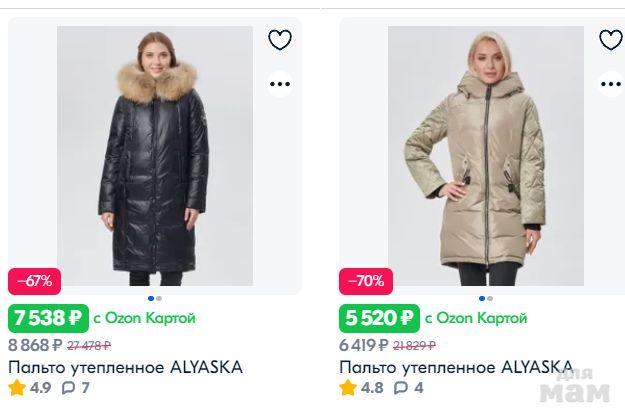Open beige hooded coat product photo
Screen dimensions: 625x417
(485, 155)
